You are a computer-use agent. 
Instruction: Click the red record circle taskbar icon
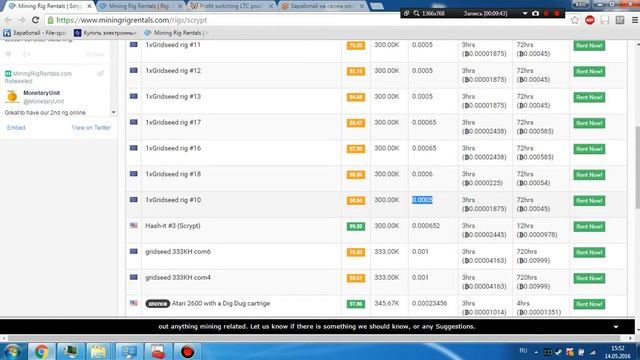[187, 351]
